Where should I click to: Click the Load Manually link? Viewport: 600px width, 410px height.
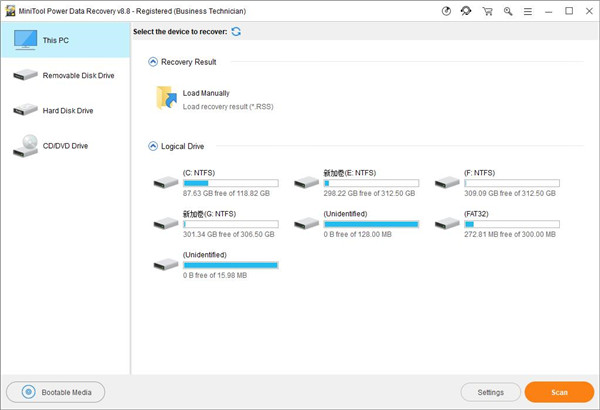(x=206, y=93)
